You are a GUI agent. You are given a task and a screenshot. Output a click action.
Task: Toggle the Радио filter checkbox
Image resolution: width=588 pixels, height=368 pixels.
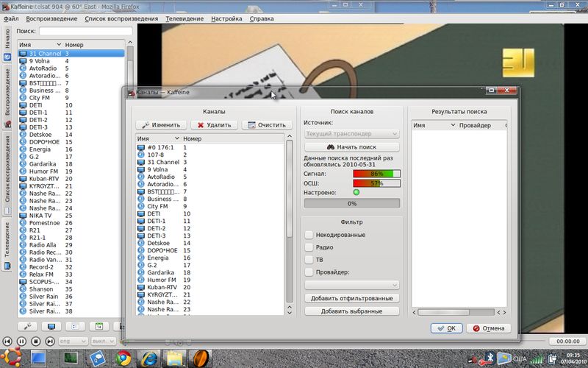click(309, 247)
